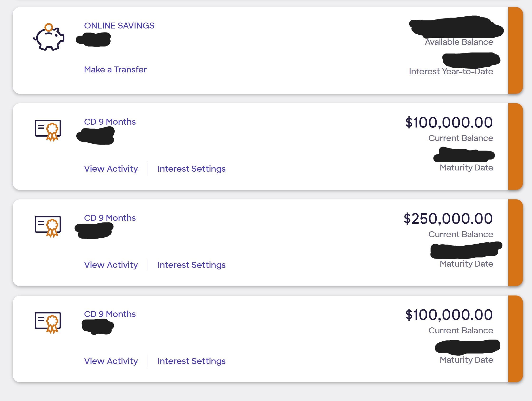Viewport: 532px width, 401px height.
Task: Click the $250,000.00 current balance amount
Action: click(x=448, y=219)
